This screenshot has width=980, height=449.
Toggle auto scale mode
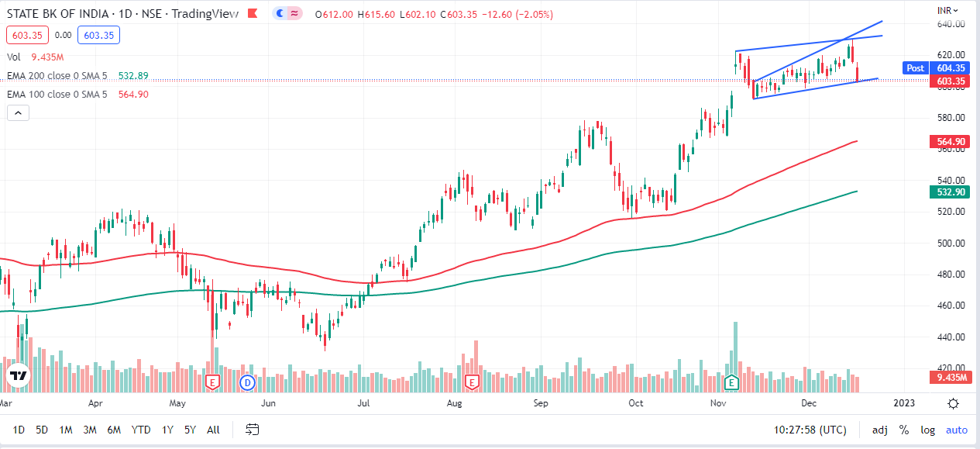coord(956,430)
